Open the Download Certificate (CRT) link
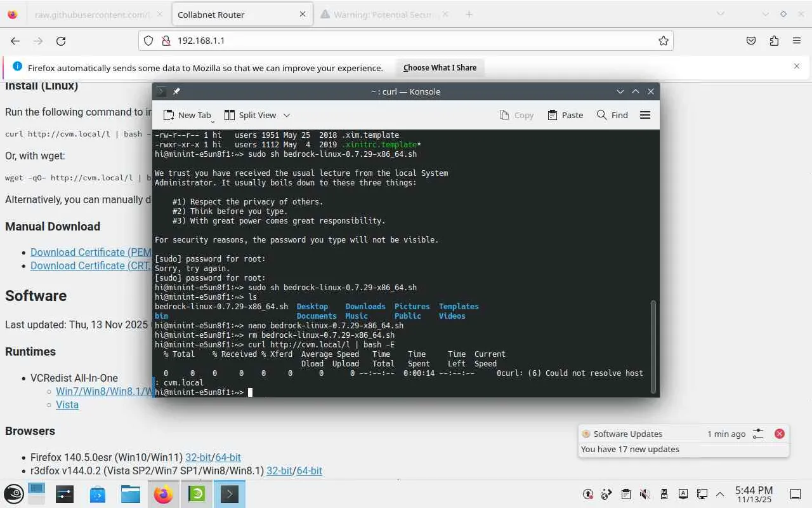Screen dimensions: 812x508 coord(91,265)
